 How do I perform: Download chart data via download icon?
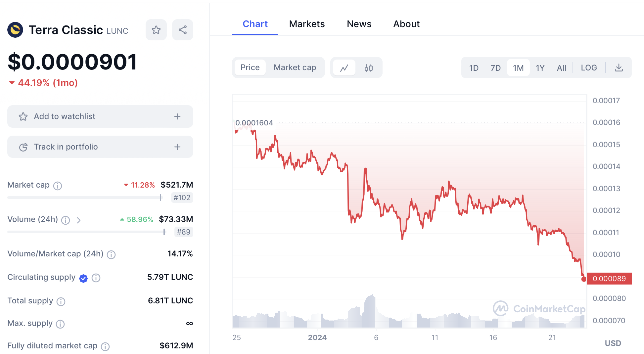(x=619, y=68)
